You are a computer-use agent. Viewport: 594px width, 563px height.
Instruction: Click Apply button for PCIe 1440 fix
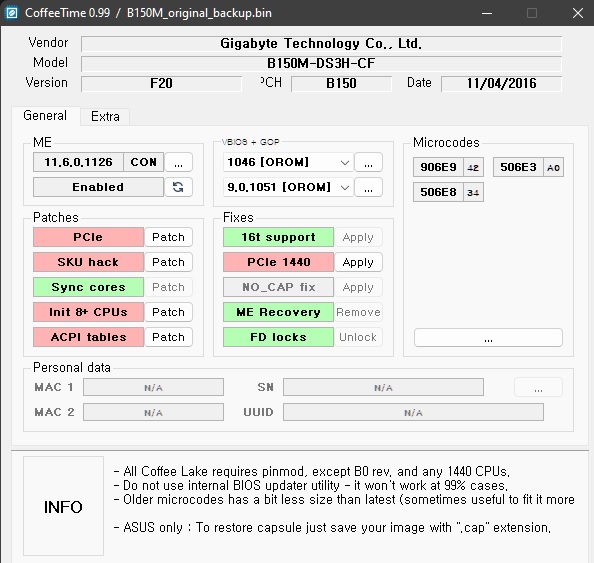coord(358,262)
